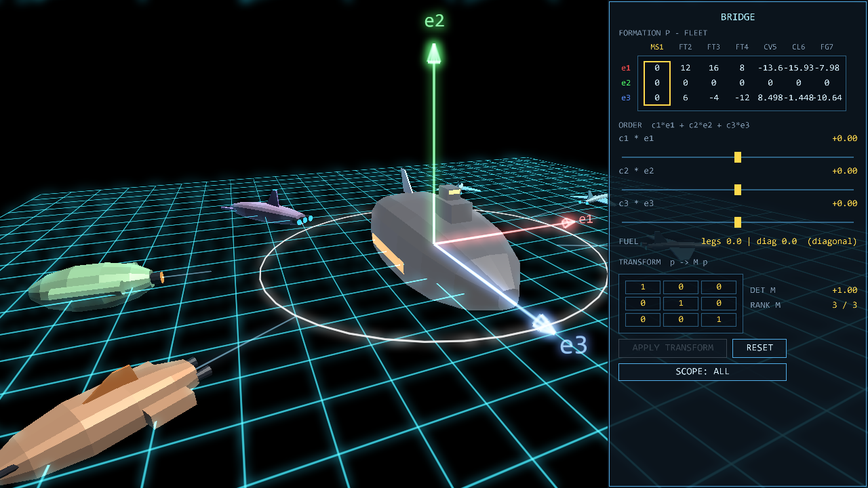Edit transform matrix row 2 column 3
Screen dimensions: 868x488
(x=719, y=304)
